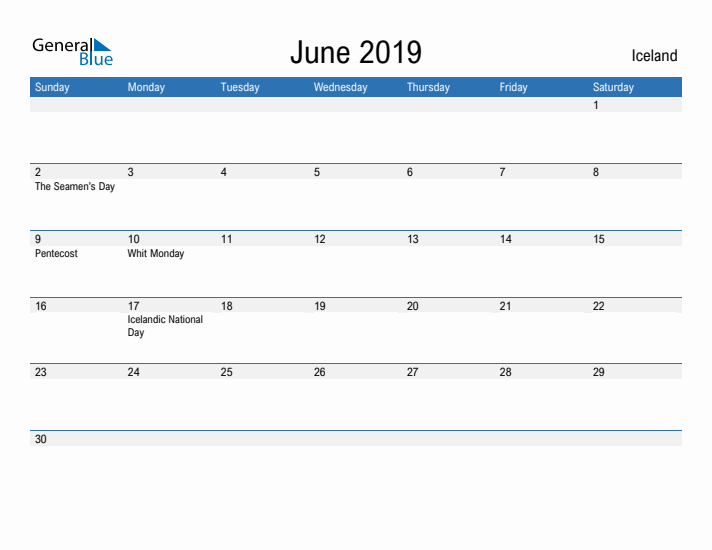
Task: Select date 10 in the calendar
Action: click(x=134, y=239)
